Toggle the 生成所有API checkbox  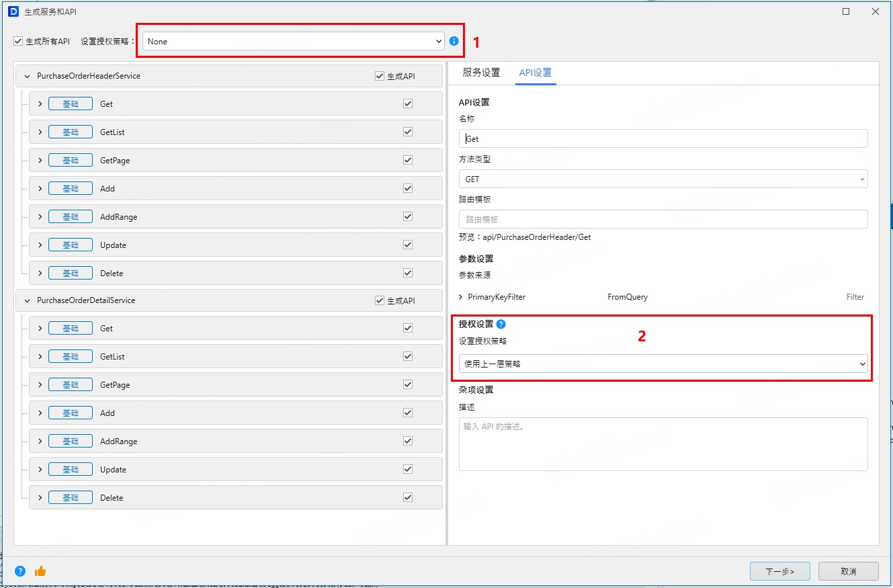tap(19, 42)
